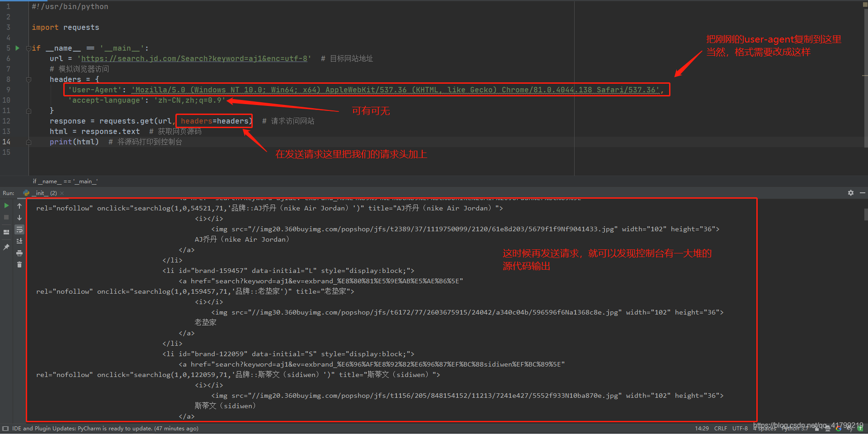Click on headers=headers argument in requests.get
The height and width of the screenshot is (434, 868).
214,121
